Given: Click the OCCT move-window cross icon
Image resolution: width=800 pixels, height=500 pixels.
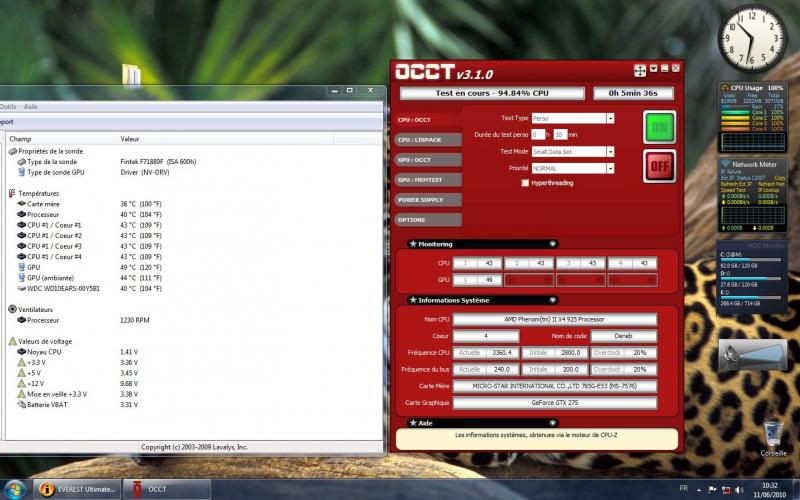Looking at the screenshot, I should click(x=640, y=70).
